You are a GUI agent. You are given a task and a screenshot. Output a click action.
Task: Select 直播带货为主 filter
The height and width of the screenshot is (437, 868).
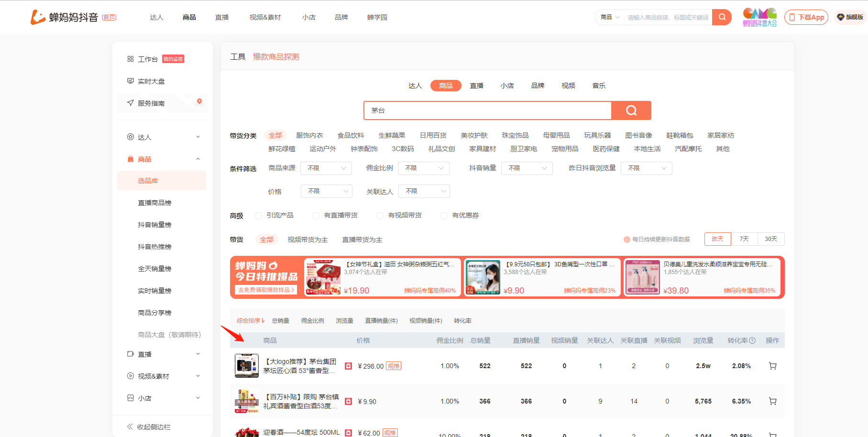click(x=362, y=240)
